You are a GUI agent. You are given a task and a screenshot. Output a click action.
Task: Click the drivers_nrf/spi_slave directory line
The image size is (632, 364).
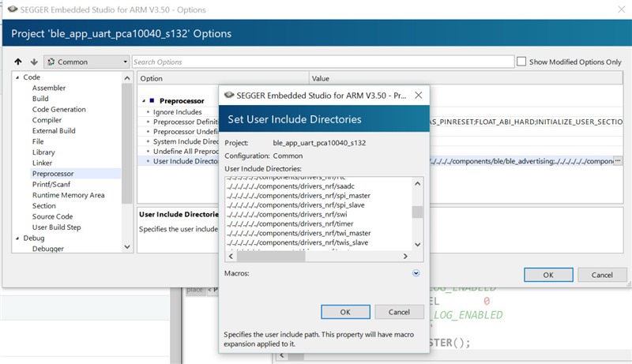pos(295,205)
